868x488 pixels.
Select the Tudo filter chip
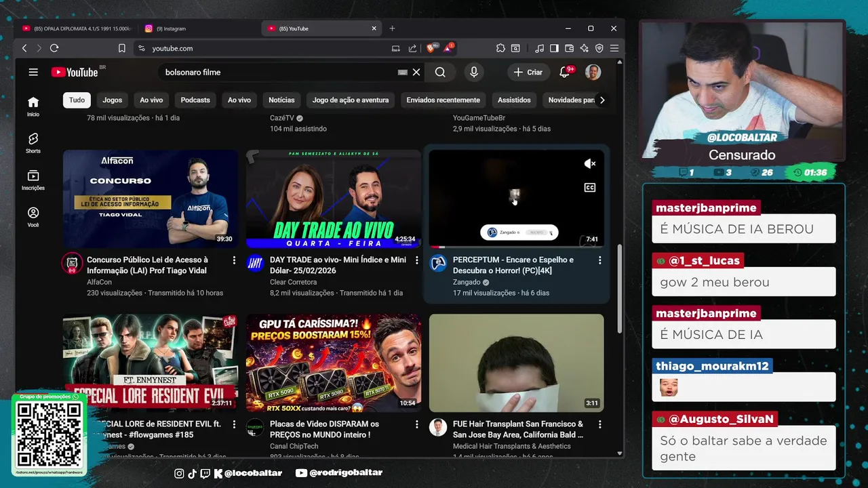click(x=77, y=100)
